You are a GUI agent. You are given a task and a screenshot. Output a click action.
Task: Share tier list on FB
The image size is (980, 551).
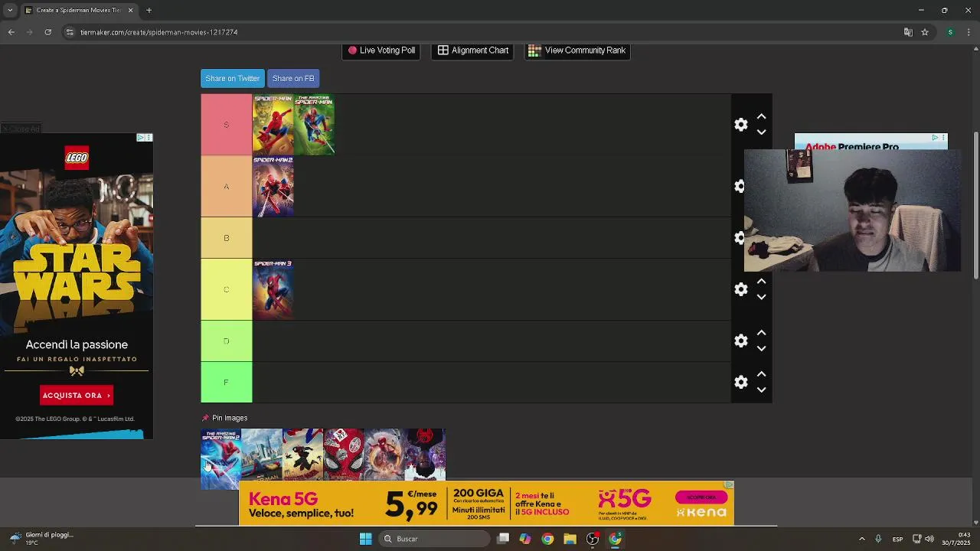(293, 78)
